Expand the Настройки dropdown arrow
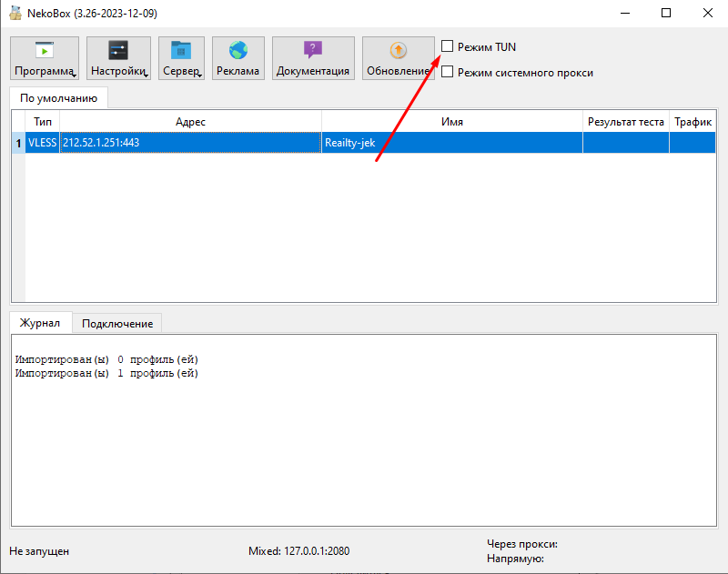This screenshot has width=728, height=574. [147, 76]
